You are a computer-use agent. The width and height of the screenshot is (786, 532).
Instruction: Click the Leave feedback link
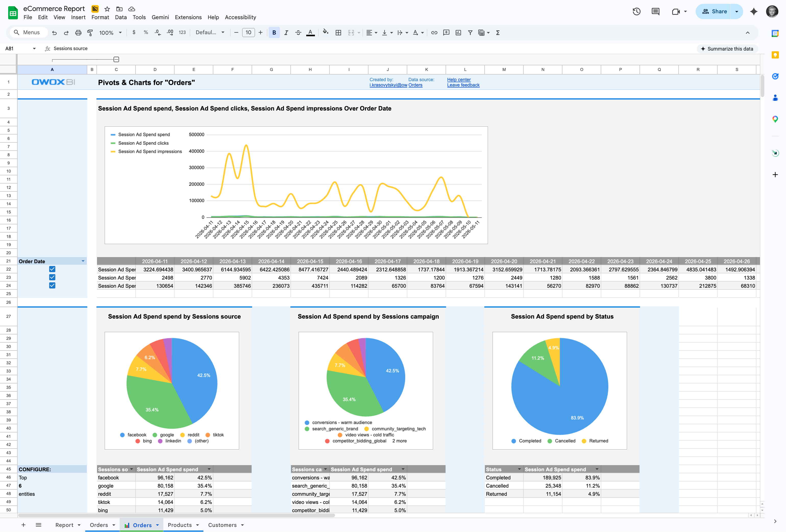pos(463,85)
